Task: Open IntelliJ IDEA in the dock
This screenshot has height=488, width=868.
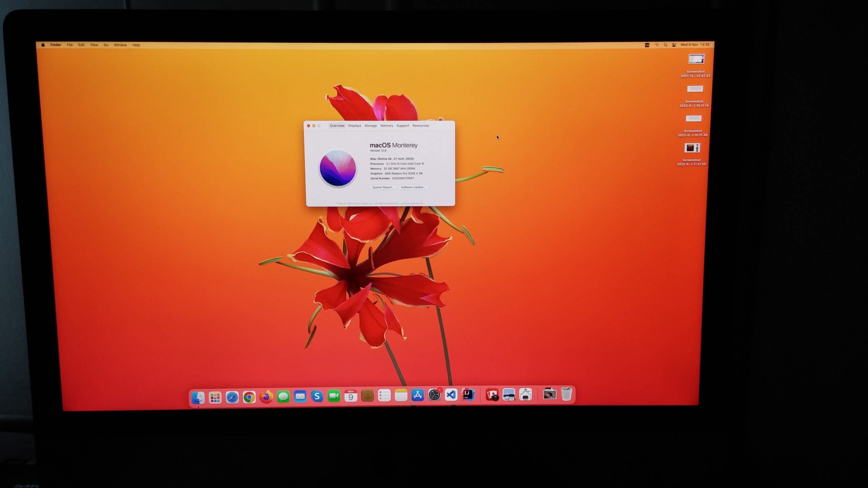Action: tap(468, 394)
